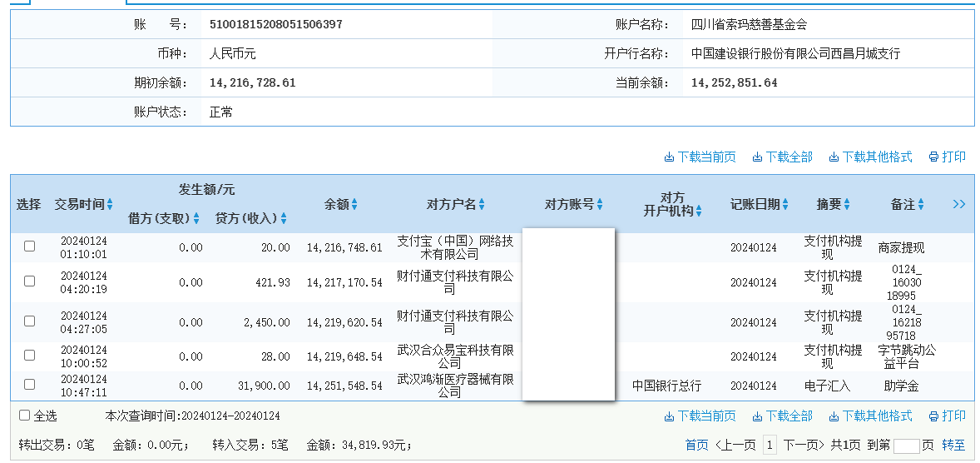980x463 pixels.
Task: Click the lower 下载其他格式 link below table
Action: [x=871, y=416]
